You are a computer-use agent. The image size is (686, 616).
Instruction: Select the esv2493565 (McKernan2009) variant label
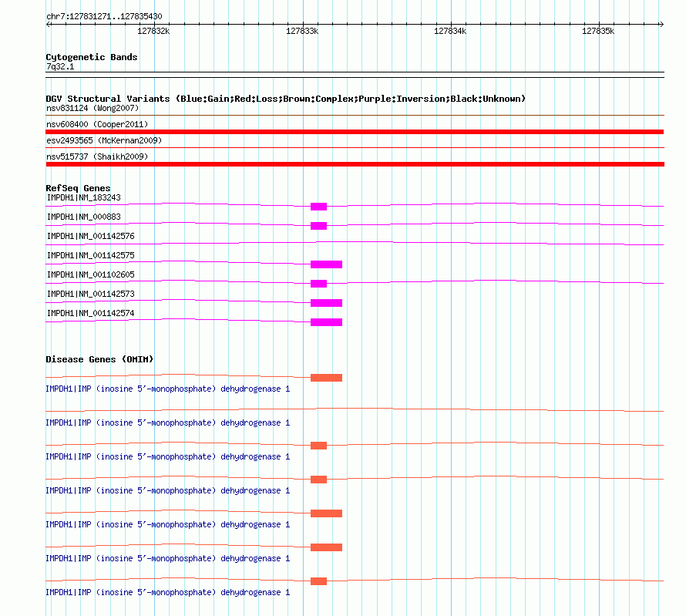(x=104, y=140)
